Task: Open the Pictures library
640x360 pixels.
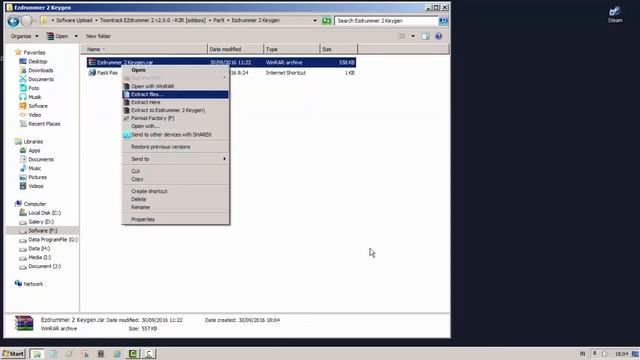Action: point(37,177)
